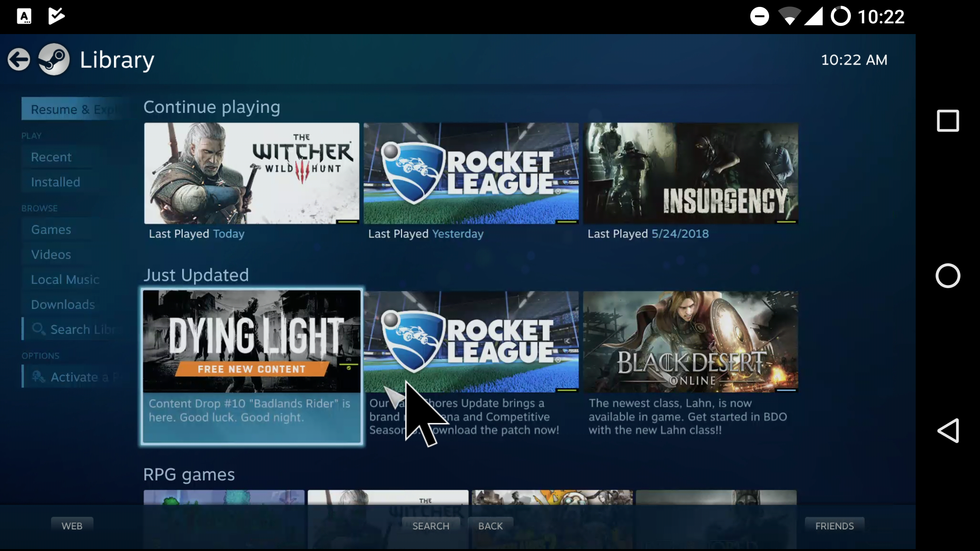Read the Rocket League patch update text
The height and width of the screenshot is (551, 980).
[x=464, y=416]
